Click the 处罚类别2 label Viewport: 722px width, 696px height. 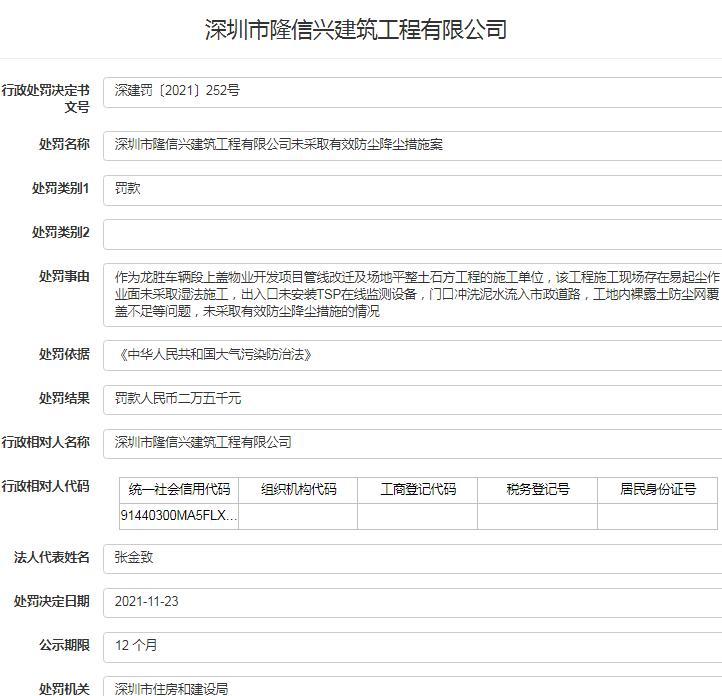click(x=60, y=232)
